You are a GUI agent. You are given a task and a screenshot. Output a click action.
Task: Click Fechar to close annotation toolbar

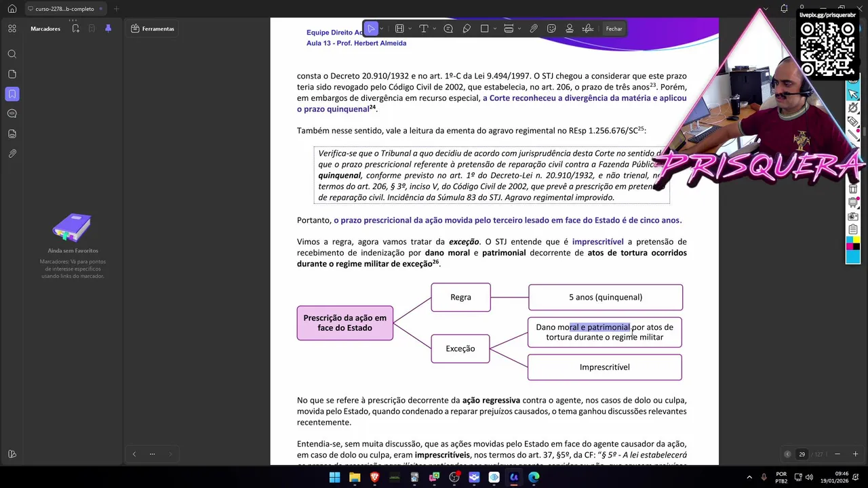point(614,28)
